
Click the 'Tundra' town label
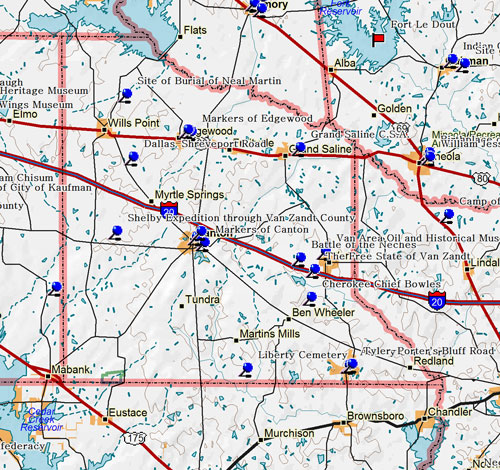click(x=202, y=299)
